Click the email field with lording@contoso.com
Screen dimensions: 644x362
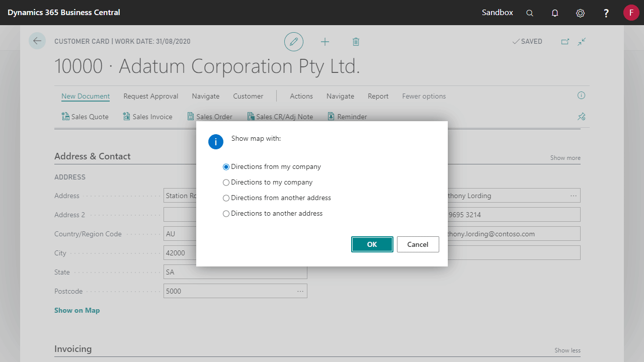(514, 234)
